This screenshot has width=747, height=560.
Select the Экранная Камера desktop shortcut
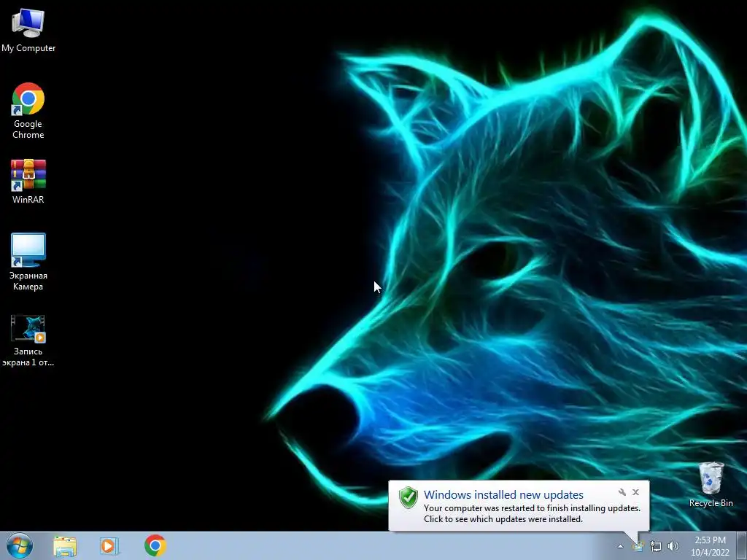coord(28,262)
